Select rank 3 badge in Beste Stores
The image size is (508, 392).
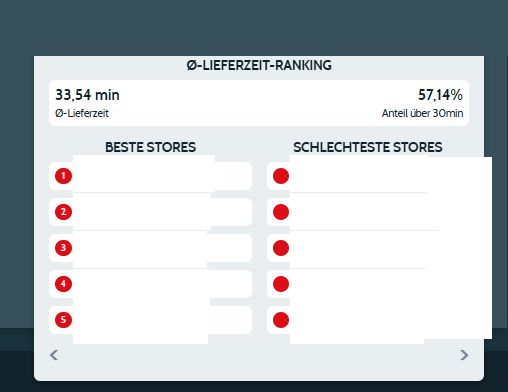pos(63,248)
